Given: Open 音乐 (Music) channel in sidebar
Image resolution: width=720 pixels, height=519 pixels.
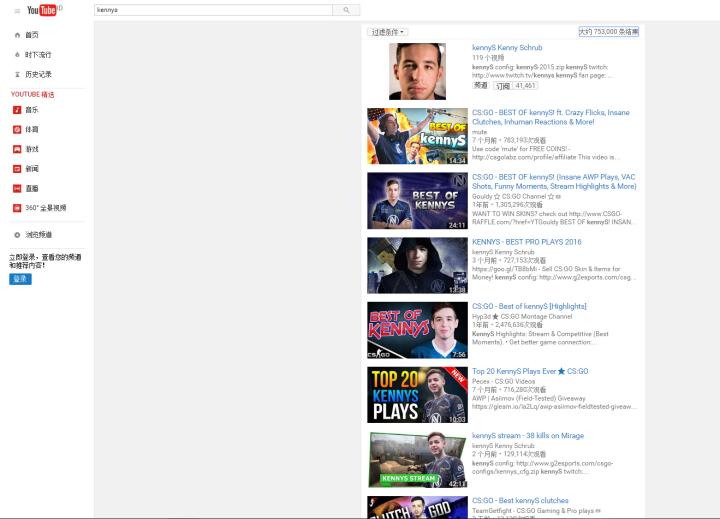Looking at the screenshot, I should [x=32, y=109].
